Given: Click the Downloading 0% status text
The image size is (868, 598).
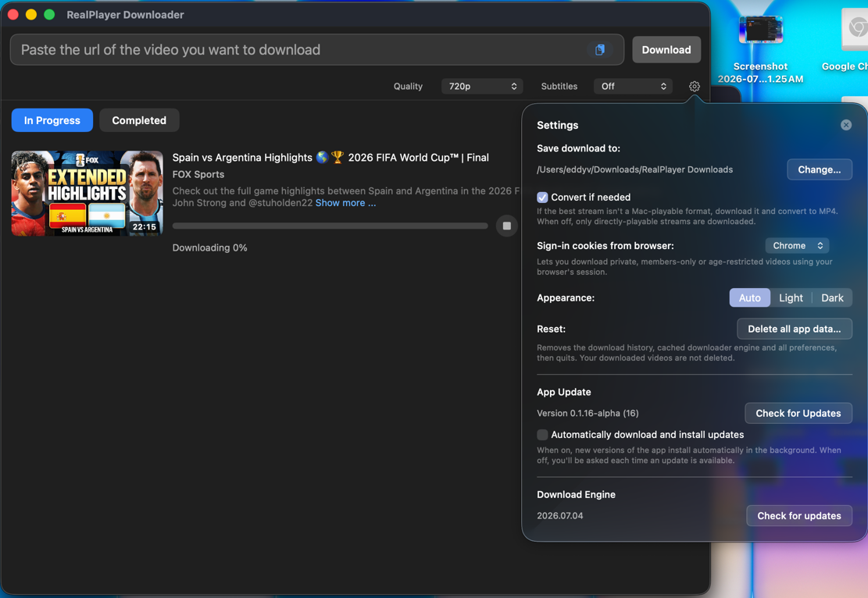Looking at the screenshot, I should (209, 247).
